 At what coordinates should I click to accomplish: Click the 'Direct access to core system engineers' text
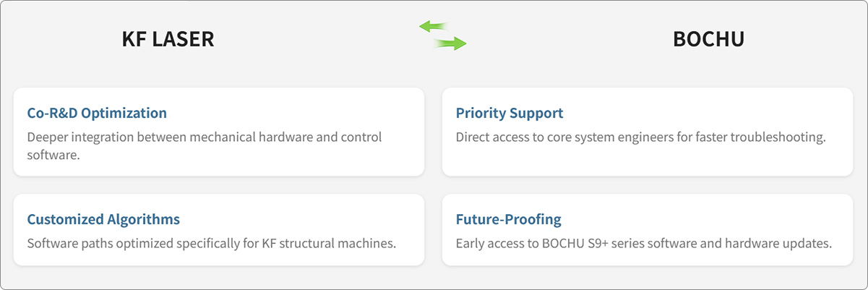click(640, 137)
